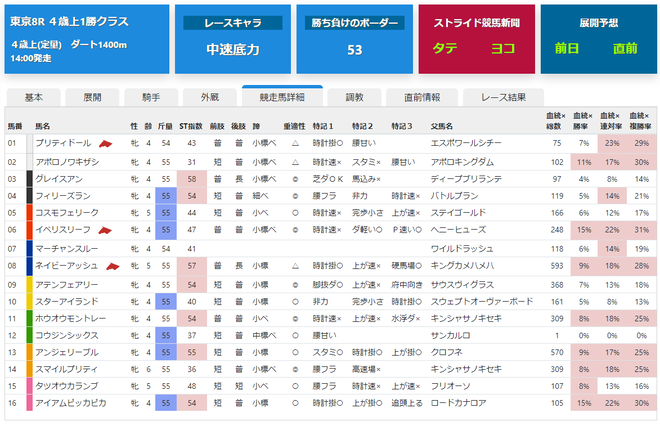Click the pink frame color marker for アイアムピッカピカ
The image size is (660, 426).
(x=29, y=403)
